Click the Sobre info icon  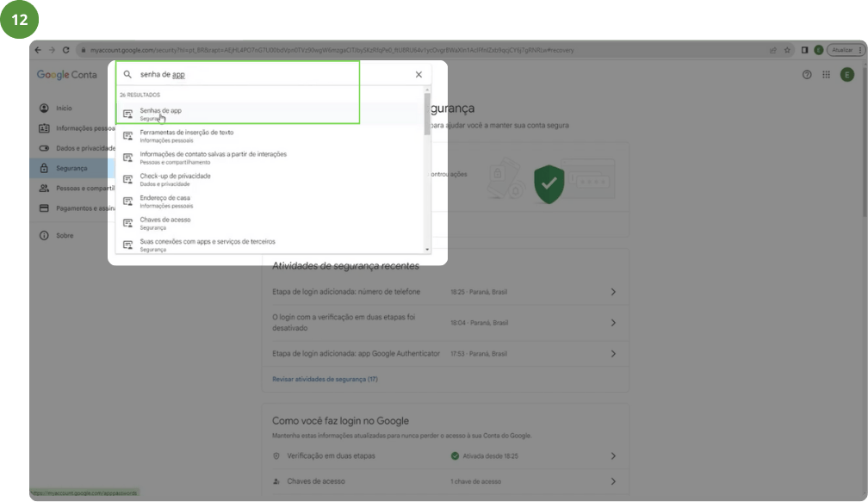pos(44,235)
